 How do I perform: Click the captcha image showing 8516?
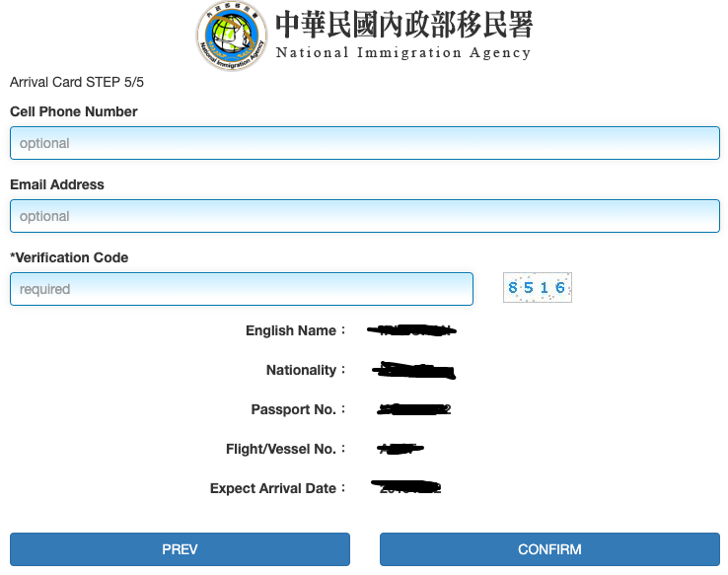click(537, 288)
